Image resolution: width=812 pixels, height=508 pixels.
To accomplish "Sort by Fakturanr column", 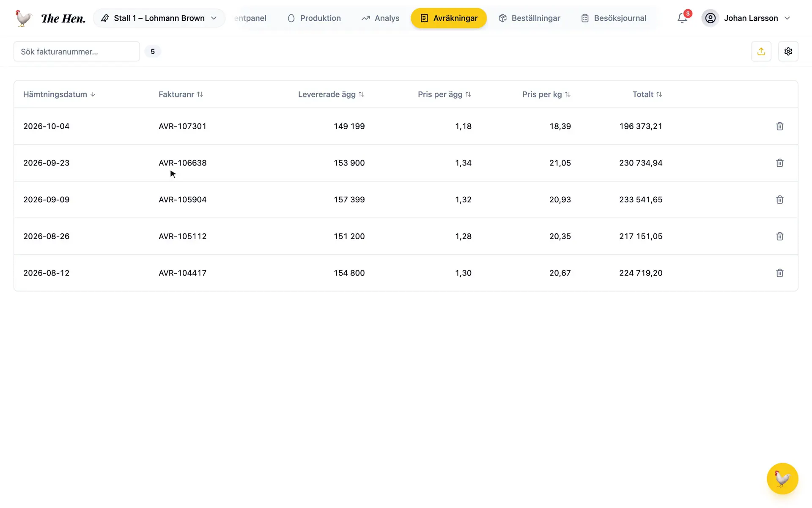I will pos(181,94).
